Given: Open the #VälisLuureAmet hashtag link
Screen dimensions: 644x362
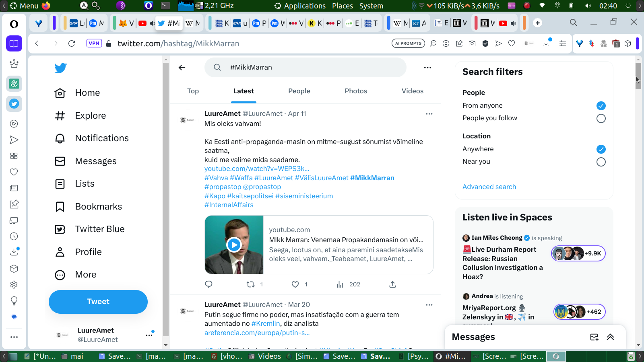Looking at the screenshot, I should 322,178.
